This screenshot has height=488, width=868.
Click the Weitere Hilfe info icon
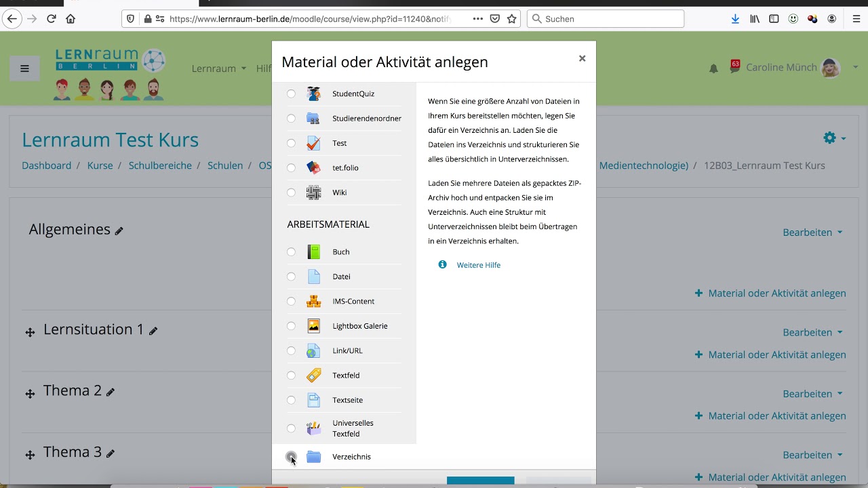[443, 264]
